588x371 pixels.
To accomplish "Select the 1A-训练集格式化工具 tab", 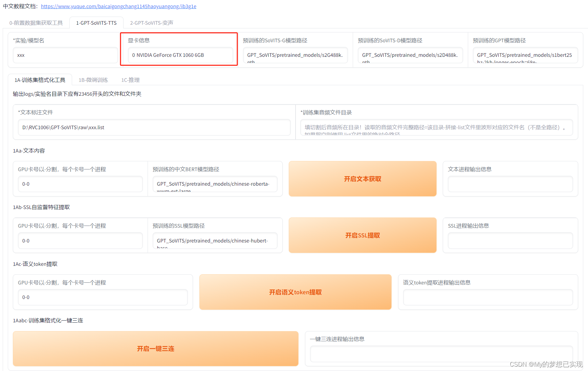I will click(x=40, y=80).
